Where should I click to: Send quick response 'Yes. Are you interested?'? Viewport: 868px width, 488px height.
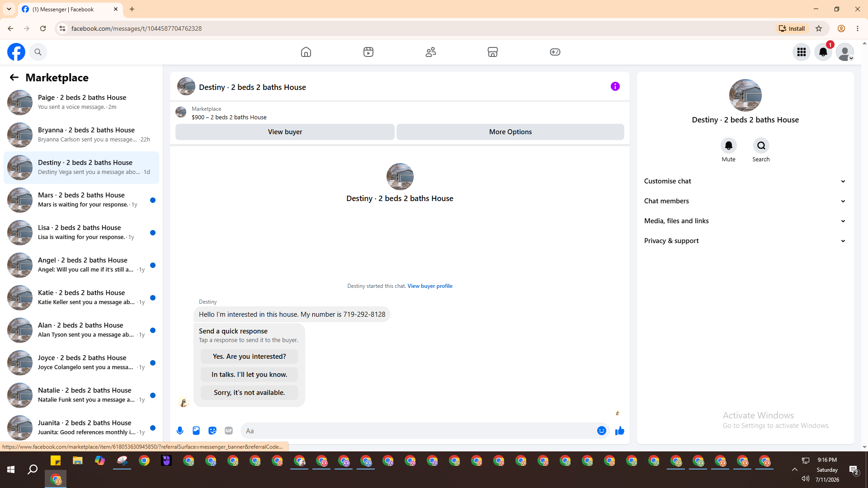(x=249, y=357)
